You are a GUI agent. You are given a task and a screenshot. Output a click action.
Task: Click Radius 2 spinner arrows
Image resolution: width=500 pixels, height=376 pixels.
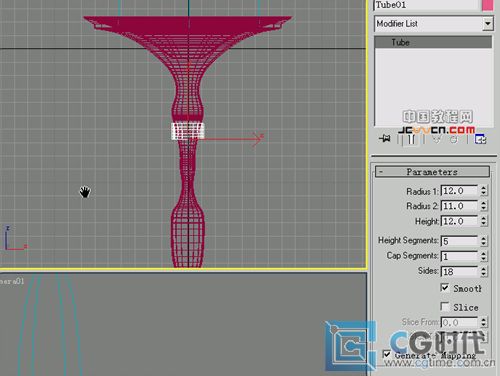(484, 206)
